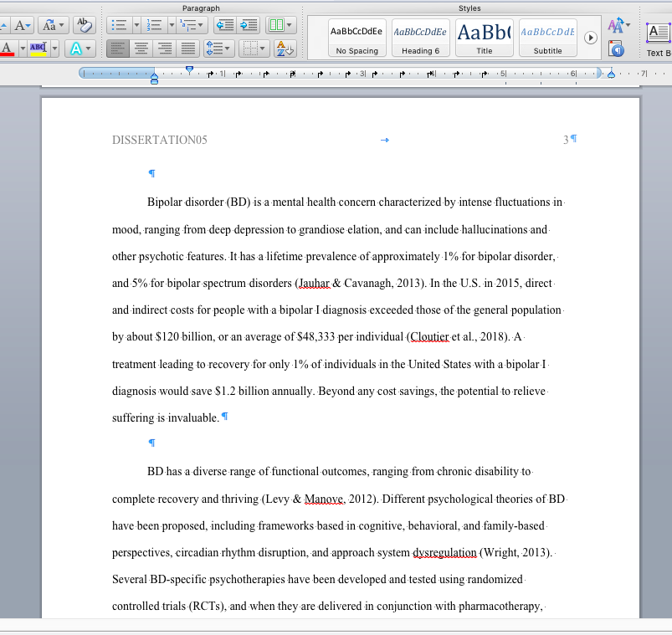The width and height of the screenshot is (672, 635).
Task: Click the first-line indent marker on ruler
Action: pyautogui.click(x=189, y=69)
